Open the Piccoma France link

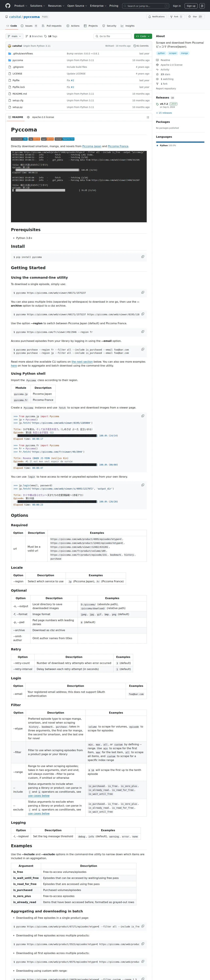(118, 146)
